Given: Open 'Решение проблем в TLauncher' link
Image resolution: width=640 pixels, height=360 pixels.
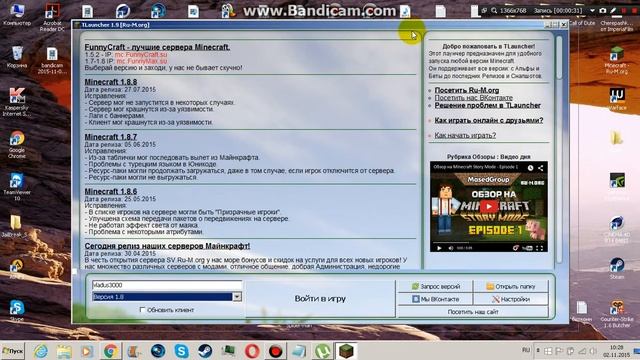Looking at the screenshot, I should click(487, 105).
